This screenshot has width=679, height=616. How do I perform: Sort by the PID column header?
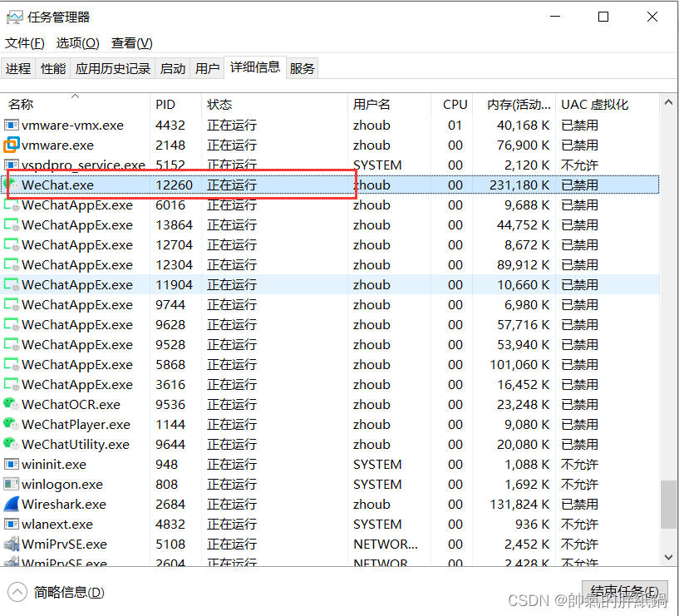click(176, 104)
